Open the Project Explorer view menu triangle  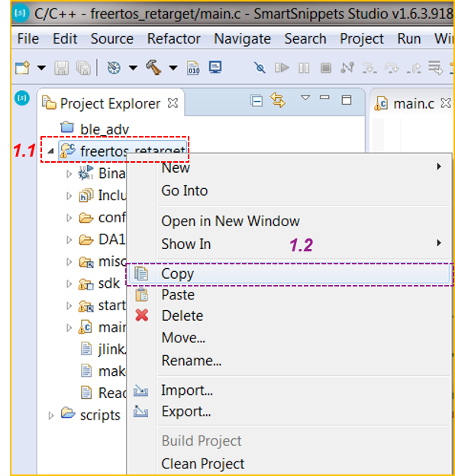305,98
